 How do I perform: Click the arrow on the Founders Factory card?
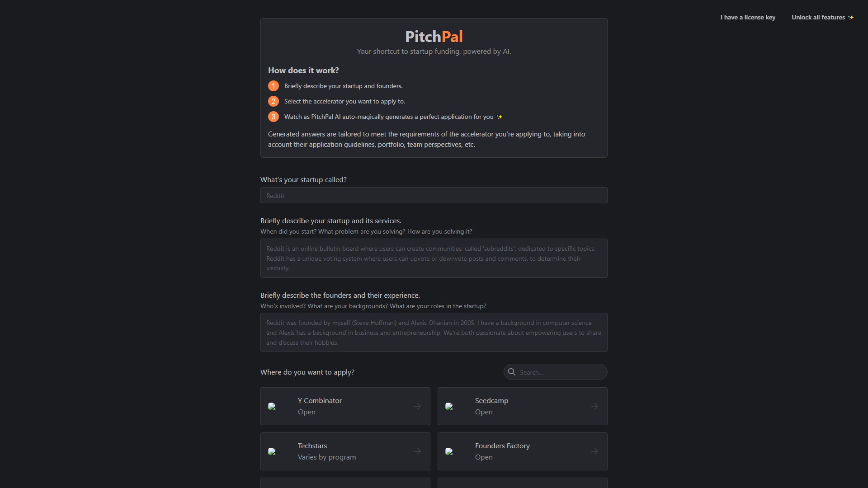pos(594,451)
